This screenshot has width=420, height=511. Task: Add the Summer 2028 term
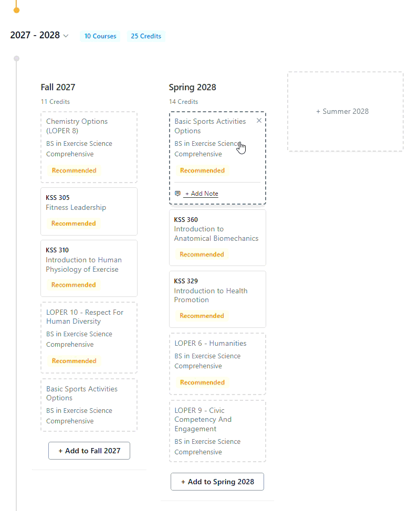pyautogui.click(x=345, y=111)
